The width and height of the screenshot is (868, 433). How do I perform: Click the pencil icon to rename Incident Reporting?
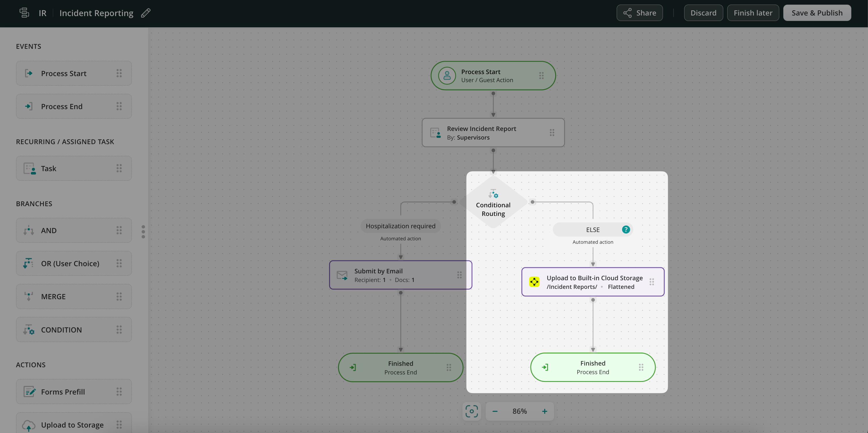pyautogui.click(x=146, y=13)
